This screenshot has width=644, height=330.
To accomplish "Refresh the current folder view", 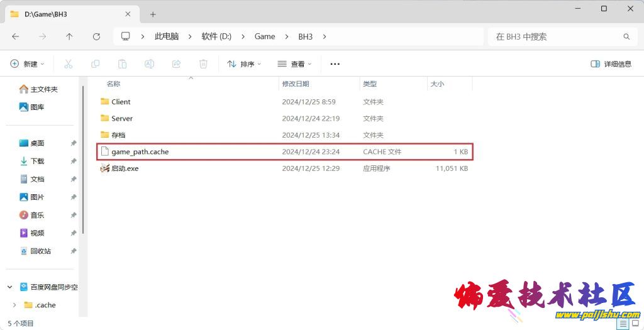I will click(x=96, y=36).
